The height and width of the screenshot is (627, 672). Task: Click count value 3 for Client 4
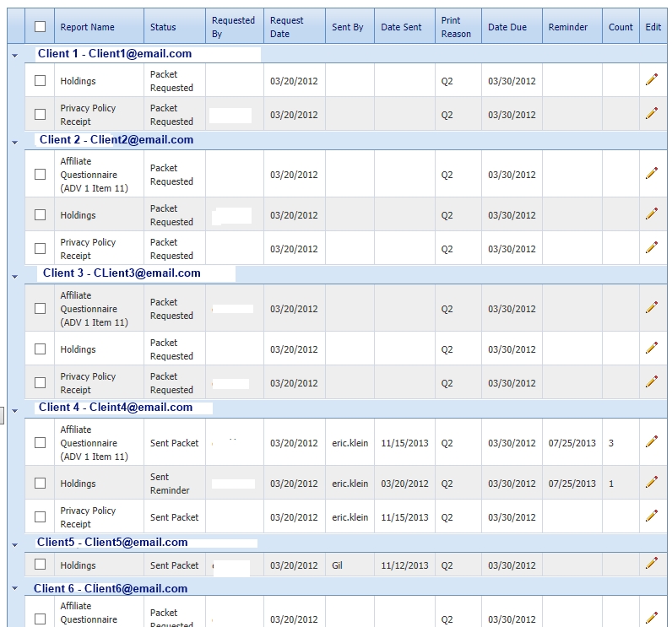(x=611, y=443)
